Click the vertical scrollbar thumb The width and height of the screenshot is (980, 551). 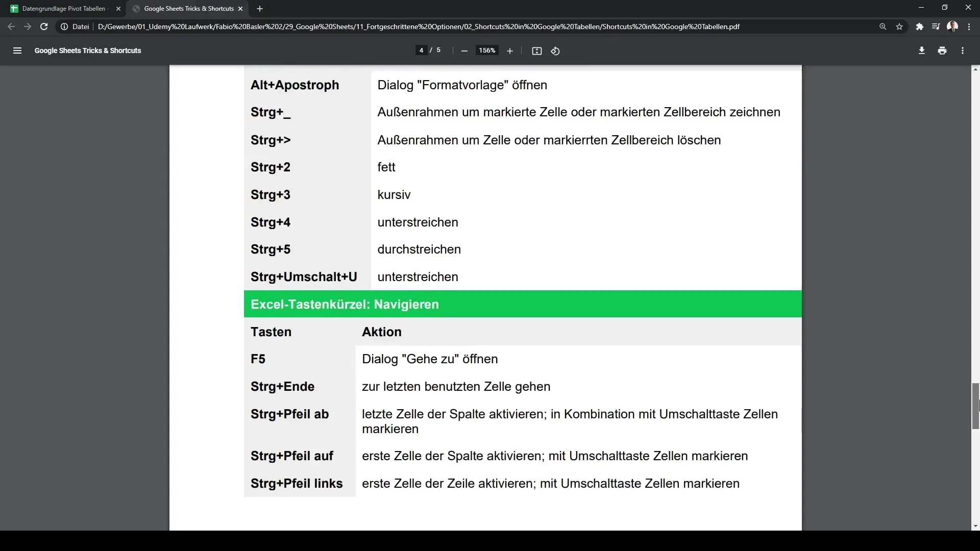[975, 406]
